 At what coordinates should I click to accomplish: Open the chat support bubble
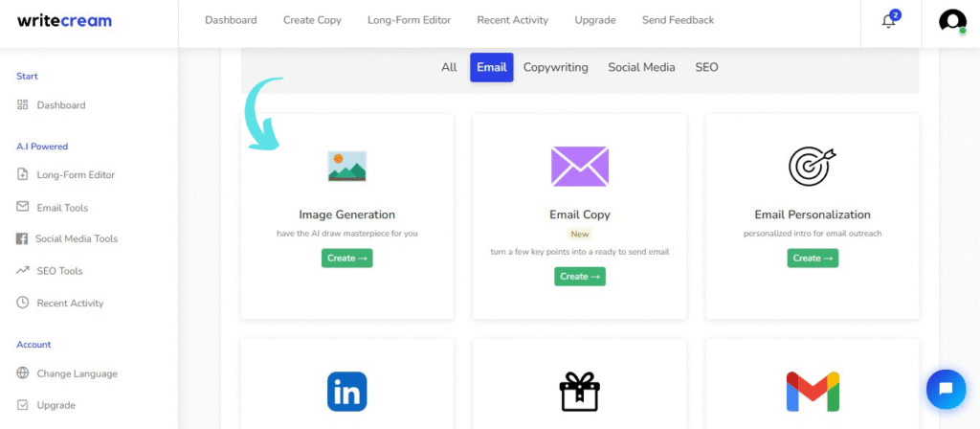click(946, 389)
